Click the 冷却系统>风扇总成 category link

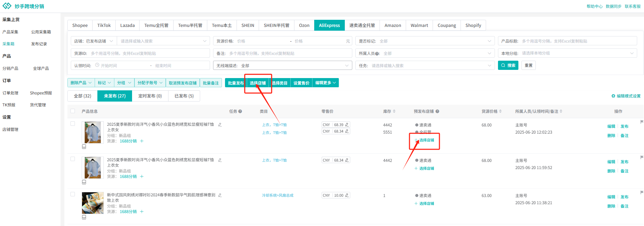(277, 195)
